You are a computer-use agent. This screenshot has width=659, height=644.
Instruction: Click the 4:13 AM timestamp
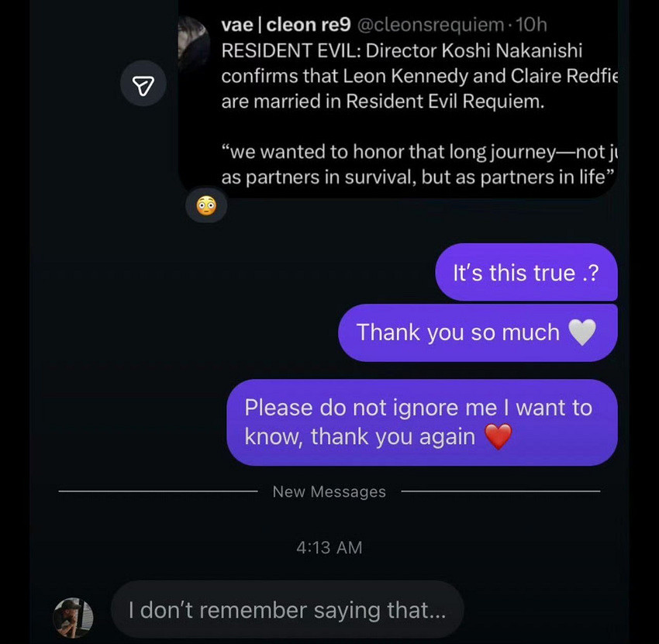click(x=329, y=547)
